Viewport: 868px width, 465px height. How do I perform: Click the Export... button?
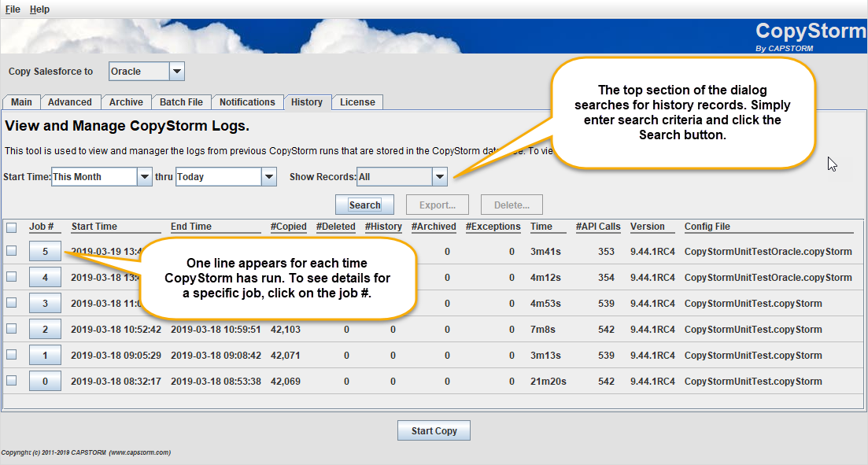pos(438,205)
